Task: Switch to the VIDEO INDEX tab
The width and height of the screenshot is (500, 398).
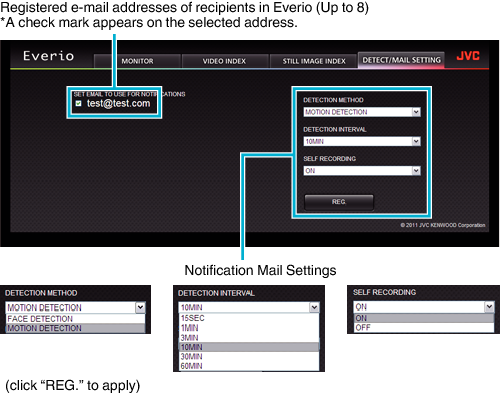Action: point(224,61)
